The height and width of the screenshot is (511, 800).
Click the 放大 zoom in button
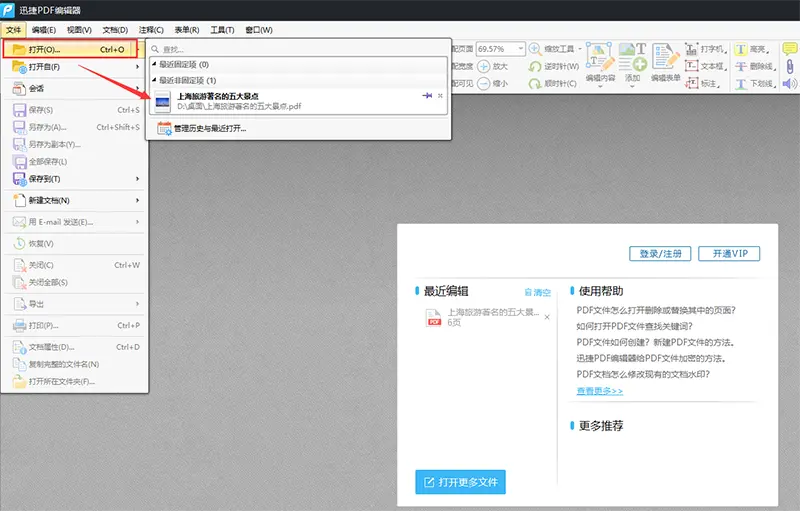coord(493,66)
